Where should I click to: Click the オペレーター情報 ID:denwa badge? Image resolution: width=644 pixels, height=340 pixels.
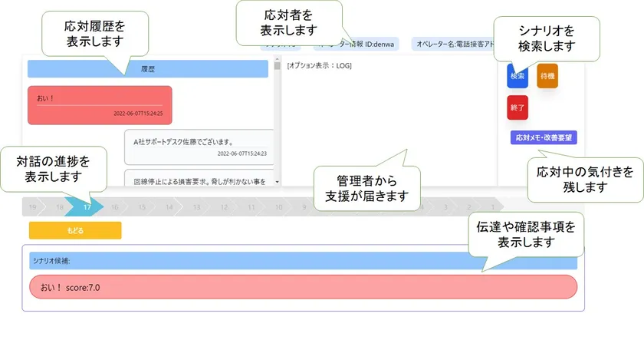pos(356,44)
